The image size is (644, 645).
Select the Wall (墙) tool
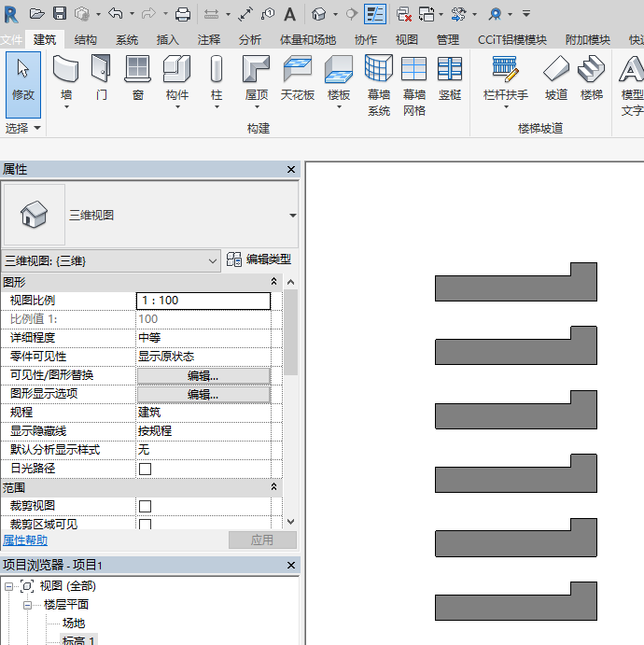pyautogui.click(x=65, y=78)
